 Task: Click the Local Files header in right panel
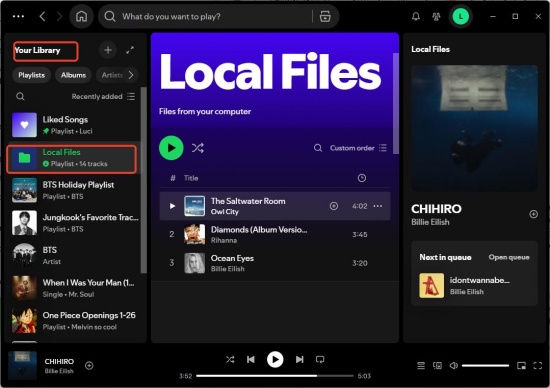click(430, 49)
